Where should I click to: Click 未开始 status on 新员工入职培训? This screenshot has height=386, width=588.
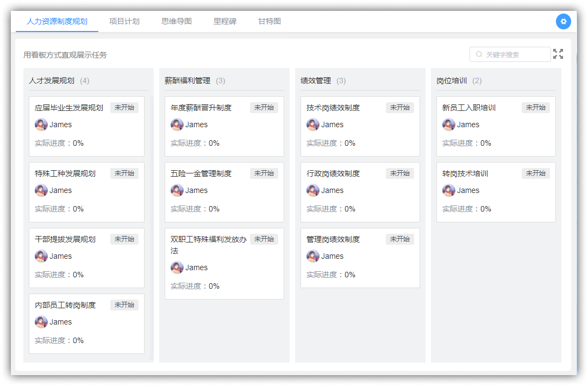coord(535,108)
